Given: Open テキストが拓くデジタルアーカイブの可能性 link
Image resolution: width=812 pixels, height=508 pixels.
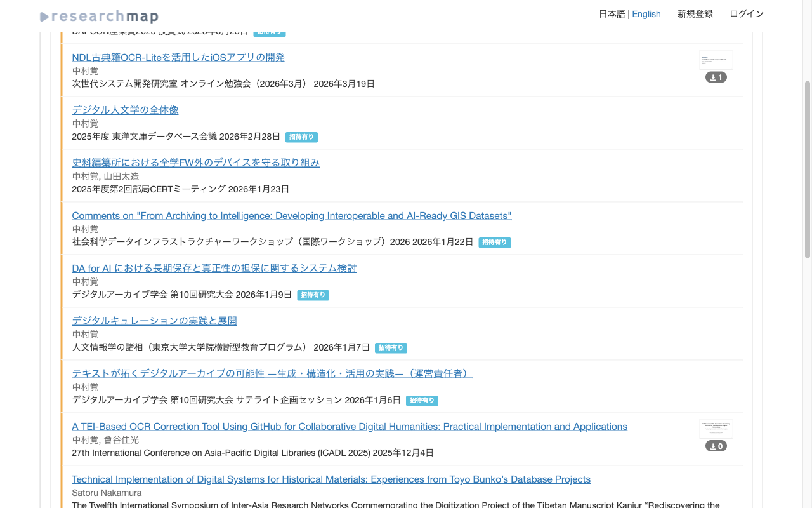Looking at the screenshot, I should (x=272, y=373).
